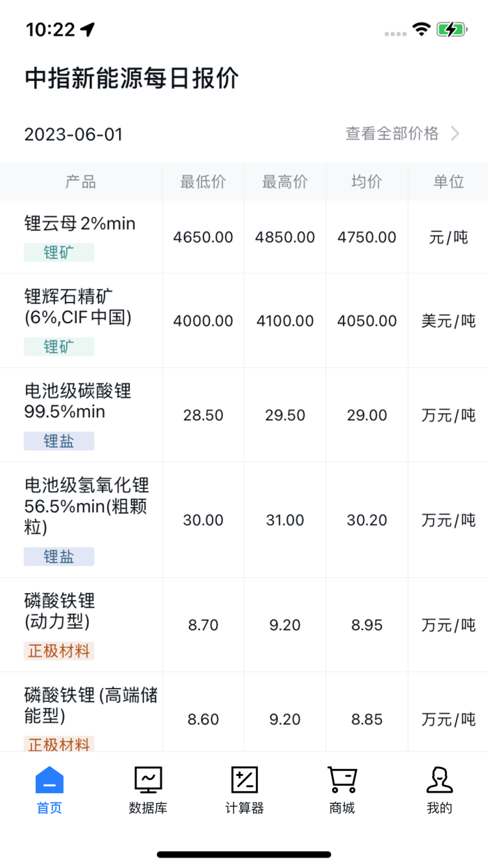
Task: Tap the cellular signal dots indicator
Action: (x=393, y=31)
